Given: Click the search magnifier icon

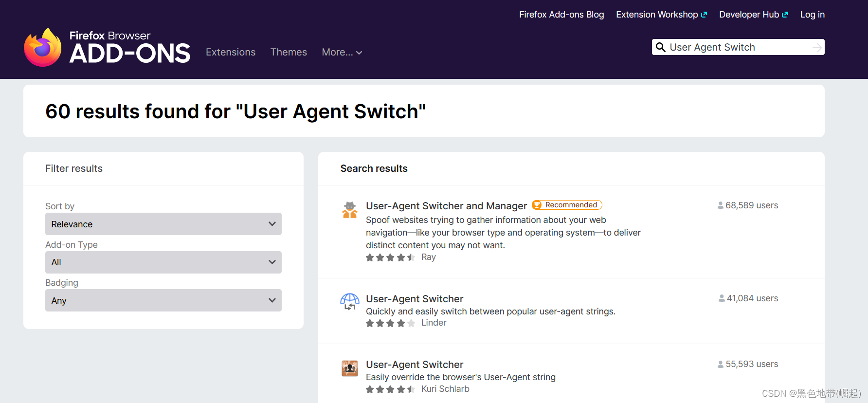Looking at the screenshot, I should click(660, 47).
